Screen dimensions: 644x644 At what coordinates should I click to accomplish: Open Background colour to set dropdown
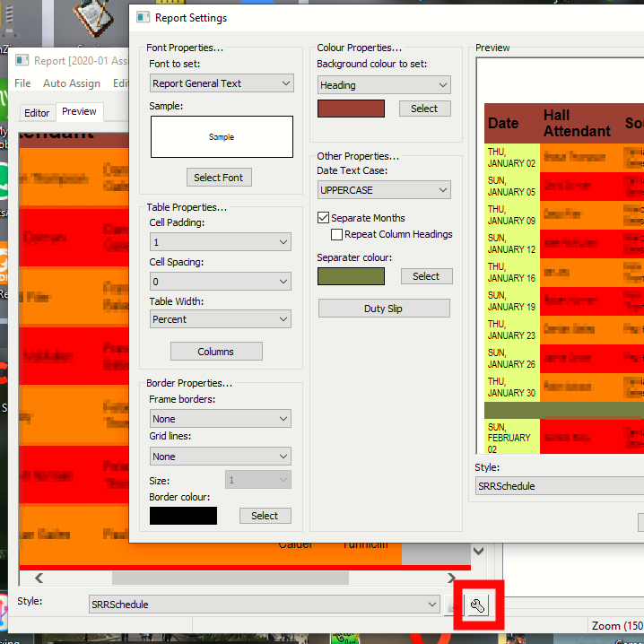[x=384, y=85]
